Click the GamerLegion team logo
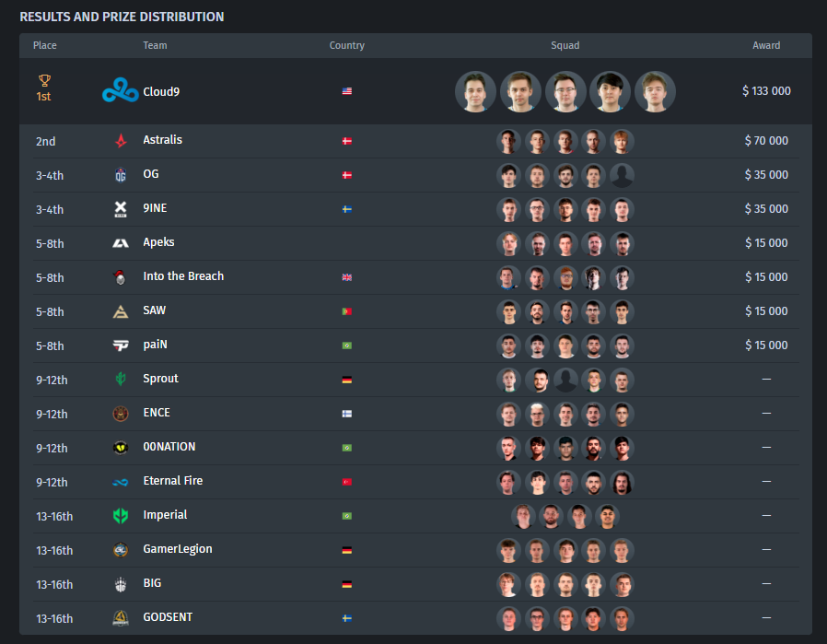 point(121,550)
